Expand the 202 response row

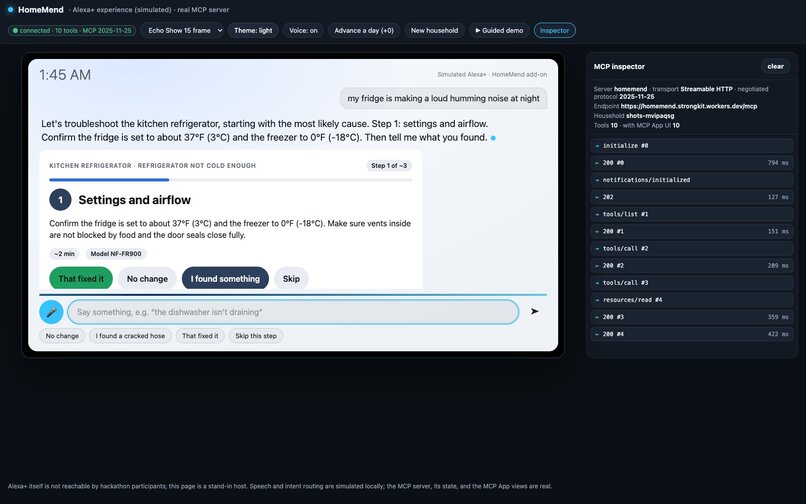pyautogui.click(x=692, y=197)
